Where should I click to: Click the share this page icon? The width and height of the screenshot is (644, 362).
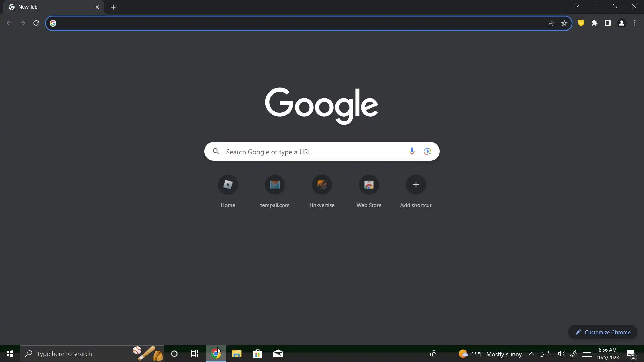551,23
